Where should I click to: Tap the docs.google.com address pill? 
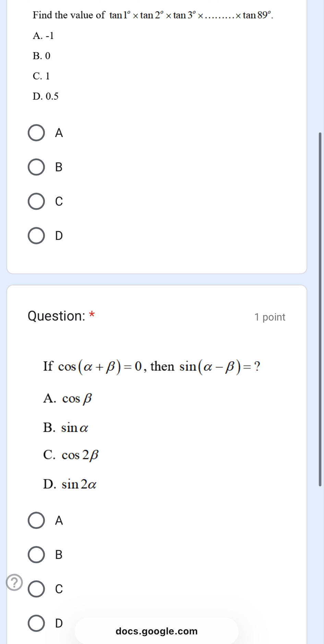coord(156,631)
